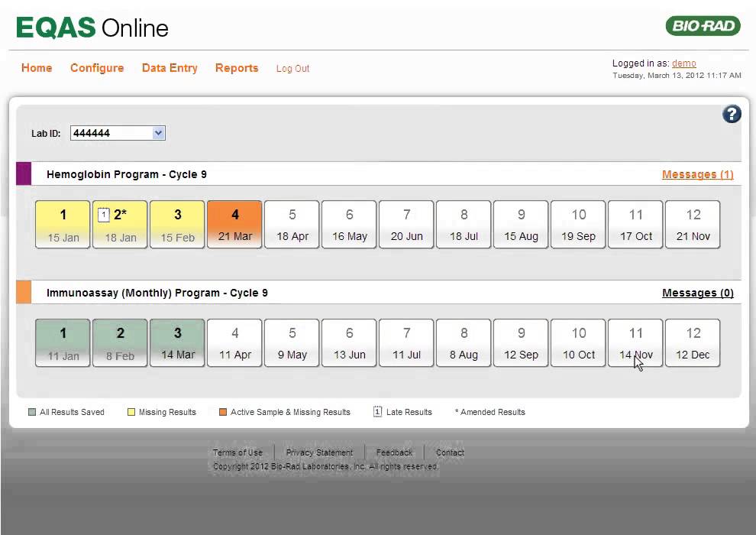Image resolution: width=756 pixels, height=535 pixels.
Task: Click the EQAS Online logo
Action: [x=92, y=28]
